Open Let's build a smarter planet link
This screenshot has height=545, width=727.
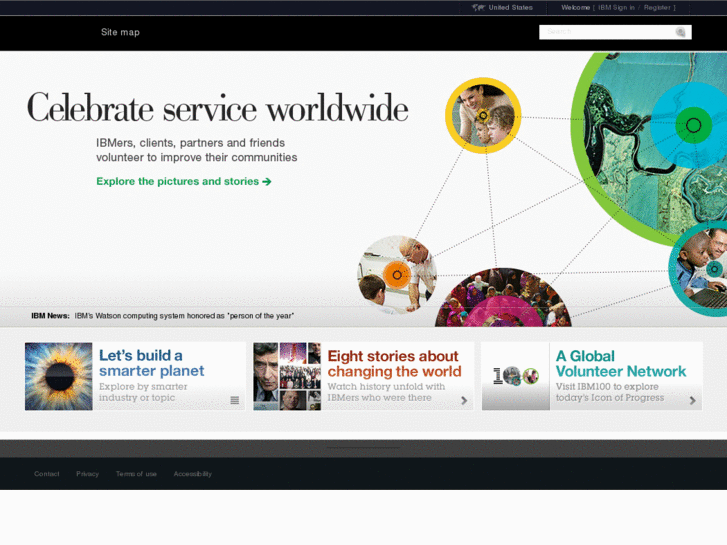click(x=152, y=363)
